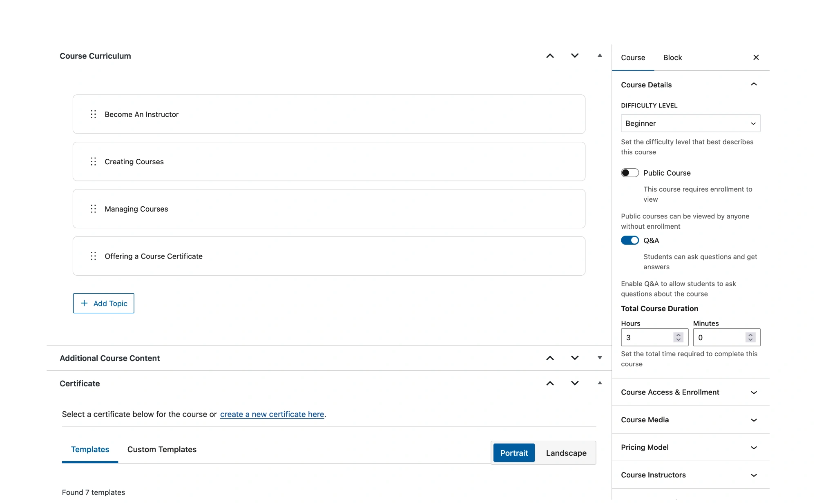Click drag handle for Become An Instructor topic
The image size is (817, 504).
tap(94, 114)
